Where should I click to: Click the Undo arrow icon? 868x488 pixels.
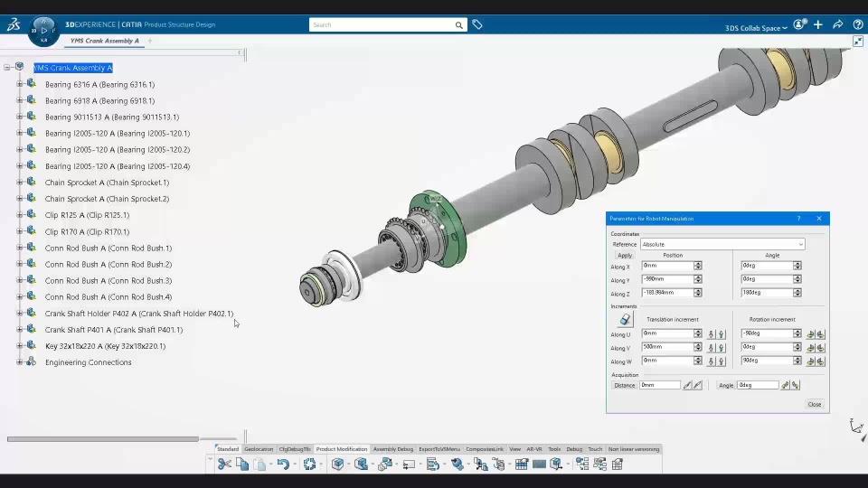pos(283,465)
